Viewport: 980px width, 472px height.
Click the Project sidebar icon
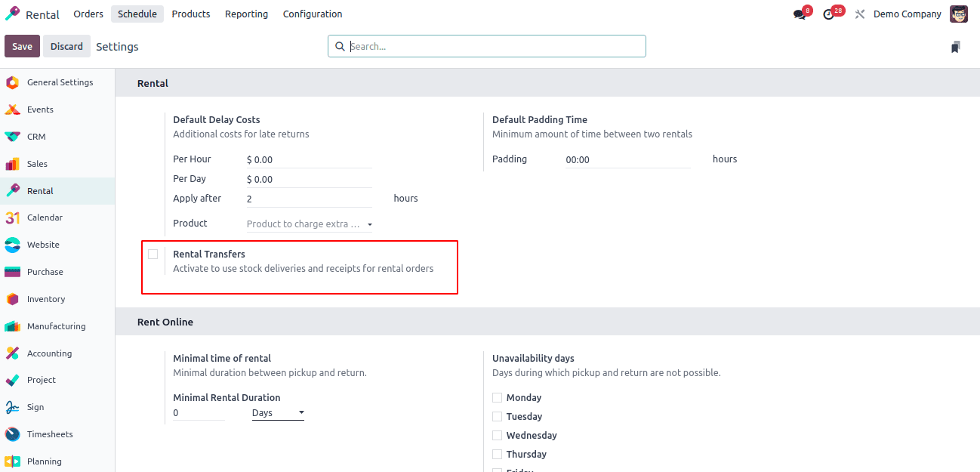click(x=12, y=380)
